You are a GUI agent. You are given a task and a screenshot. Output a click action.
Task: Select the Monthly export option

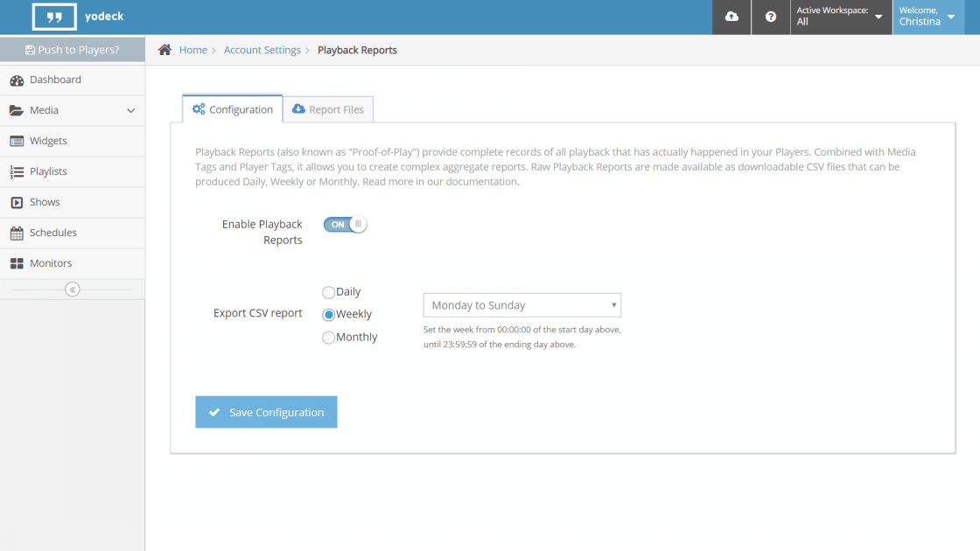pyautogui.click(x=329, y=338)
